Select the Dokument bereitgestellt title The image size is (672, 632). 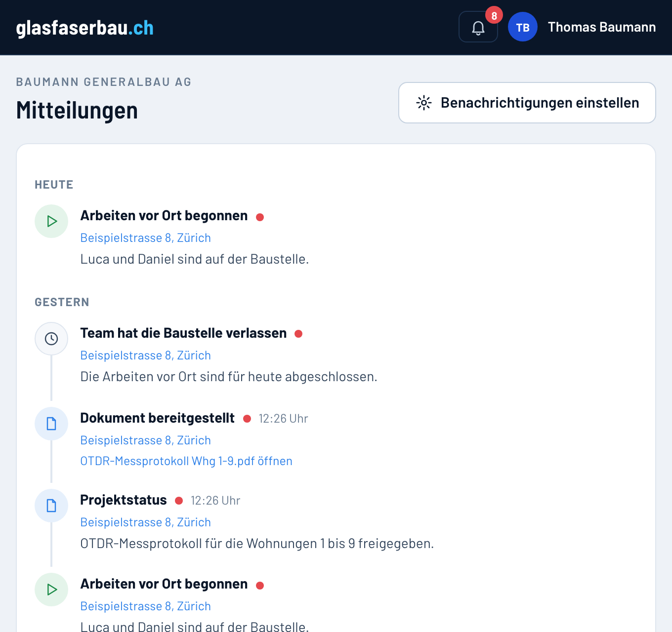click(x=158, y=418)
